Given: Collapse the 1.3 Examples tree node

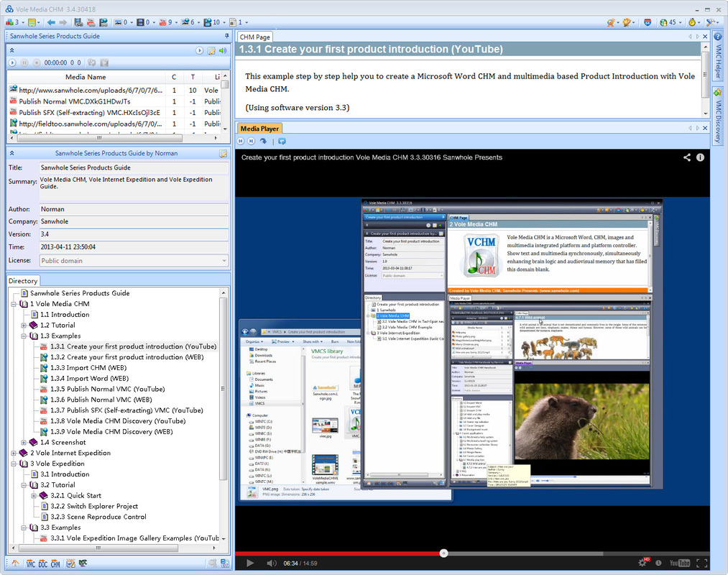Looking at the screenshot, I should click(x=24, y=336).
